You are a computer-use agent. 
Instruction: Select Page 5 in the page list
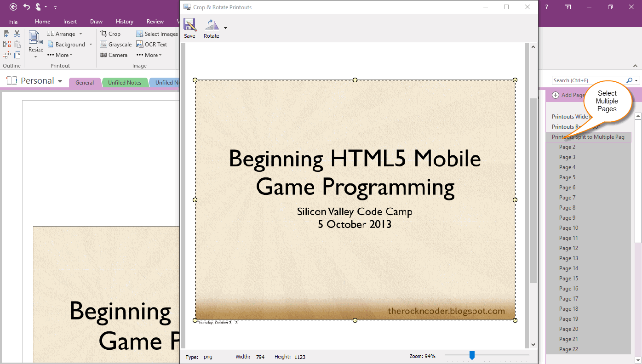[567, 177]
